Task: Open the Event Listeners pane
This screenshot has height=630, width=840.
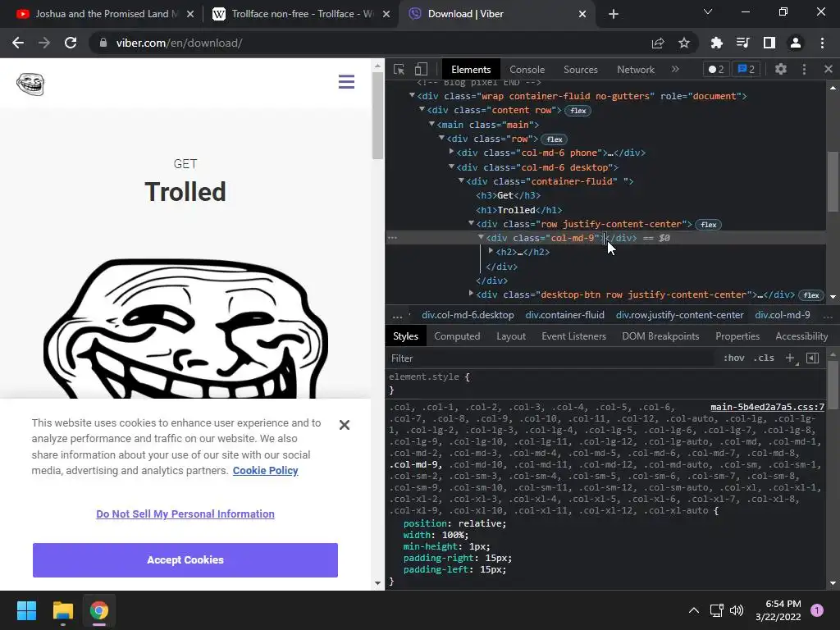Action: (x=573, y=336)
